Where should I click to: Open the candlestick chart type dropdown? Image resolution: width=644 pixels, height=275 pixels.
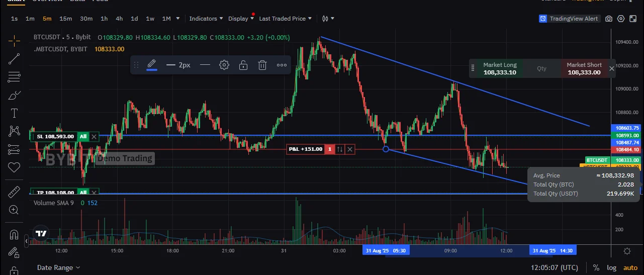[328, 19]
